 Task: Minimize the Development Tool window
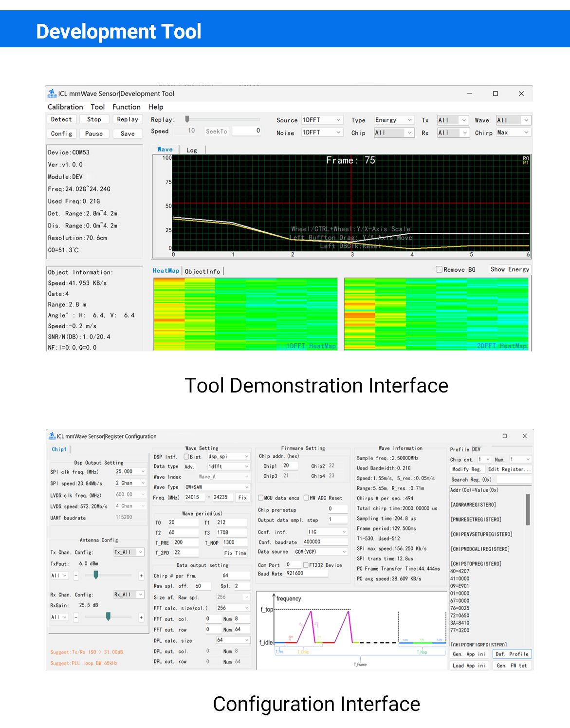[469, 93]
